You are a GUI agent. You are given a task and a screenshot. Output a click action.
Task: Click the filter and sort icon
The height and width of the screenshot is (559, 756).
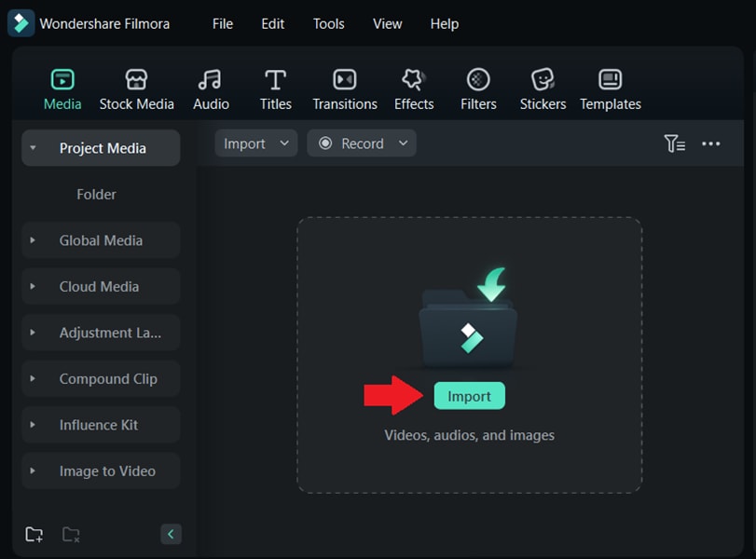click(x=675, y=143)
